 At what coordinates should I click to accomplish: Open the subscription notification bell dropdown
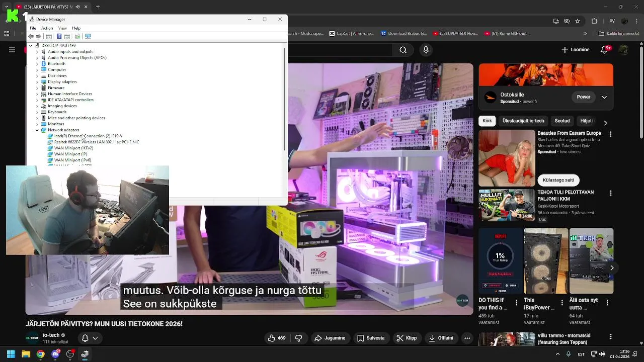tap(90, 338)
